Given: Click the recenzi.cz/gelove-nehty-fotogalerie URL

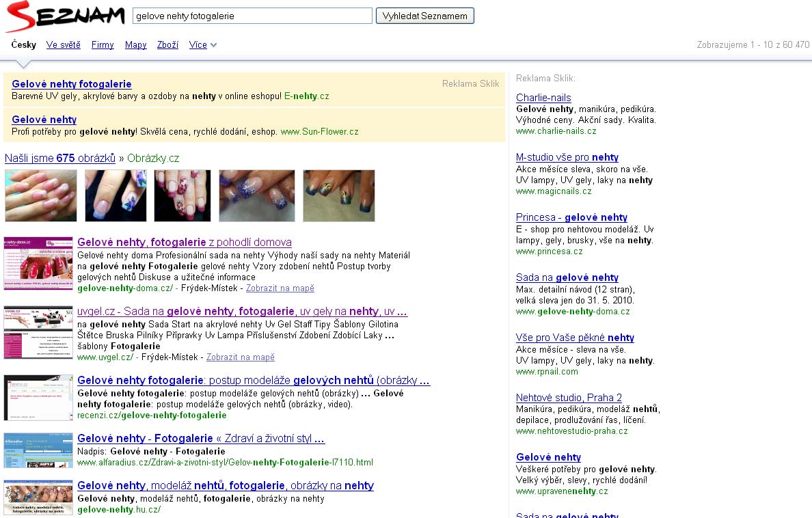Looking at the screenshot, I should point(152,415).
